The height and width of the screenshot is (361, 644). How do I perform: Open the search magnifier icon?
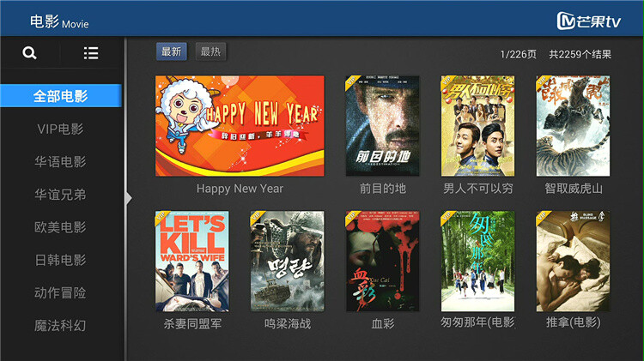point(29,53)
